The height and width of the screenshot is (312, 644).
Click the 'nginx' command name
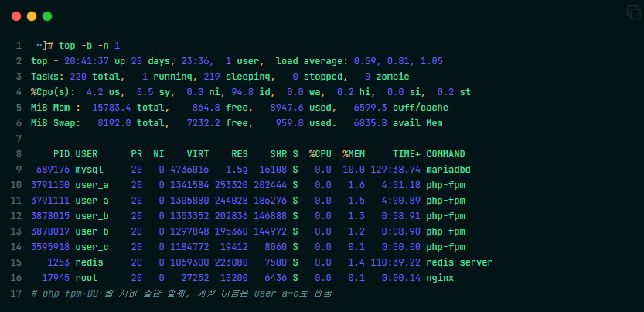pyautogui.click(x=440, y=278)
